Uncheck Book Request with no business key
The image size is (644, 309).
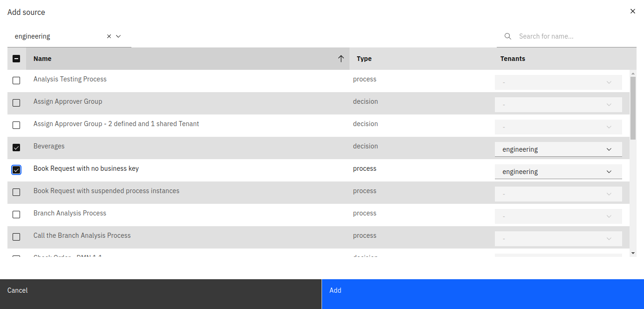click(16, 170)
